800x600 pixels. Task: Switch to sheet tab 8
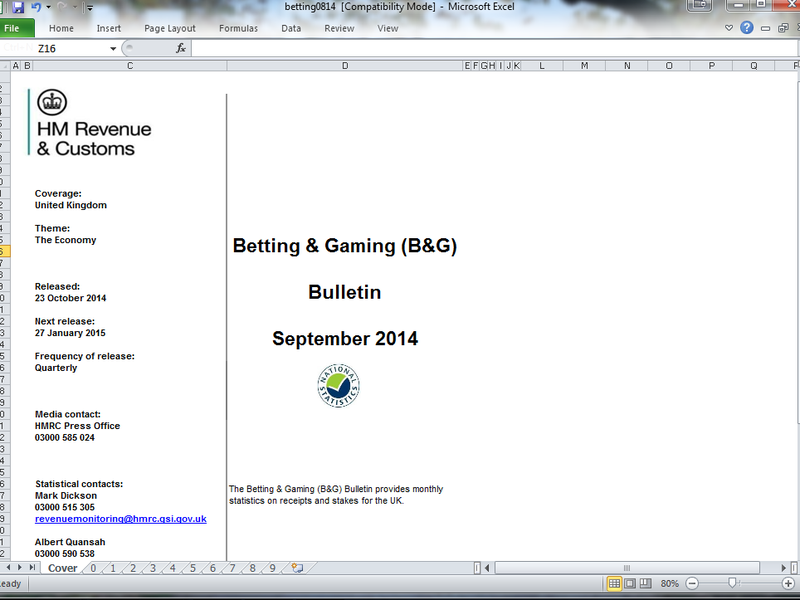pos(252,568)
